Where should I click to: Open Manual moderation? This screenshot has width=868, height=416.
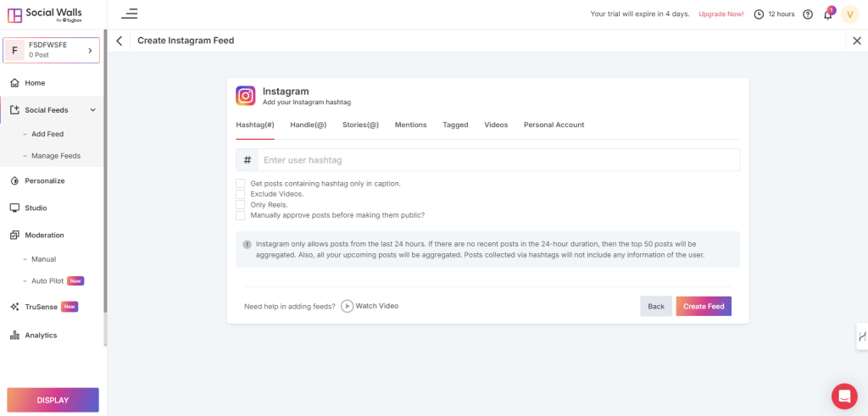point(44,259)
